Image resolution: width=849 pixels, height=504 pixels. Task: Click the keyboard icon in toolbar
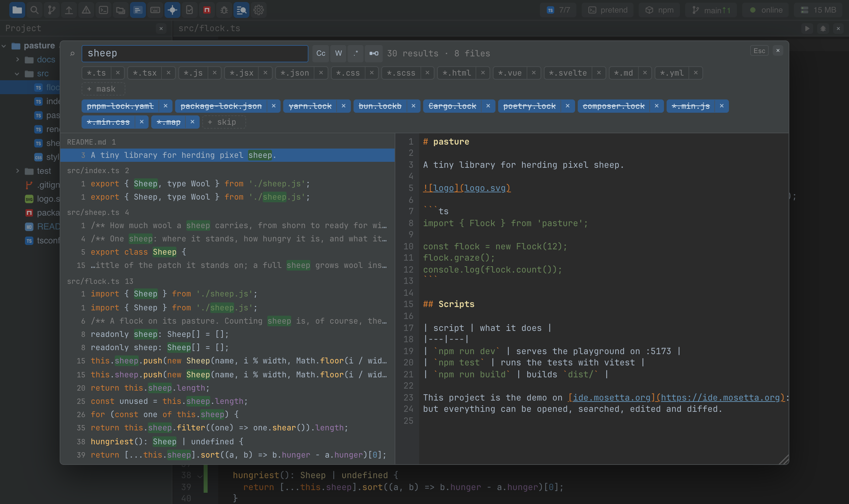tap(155, 10)
